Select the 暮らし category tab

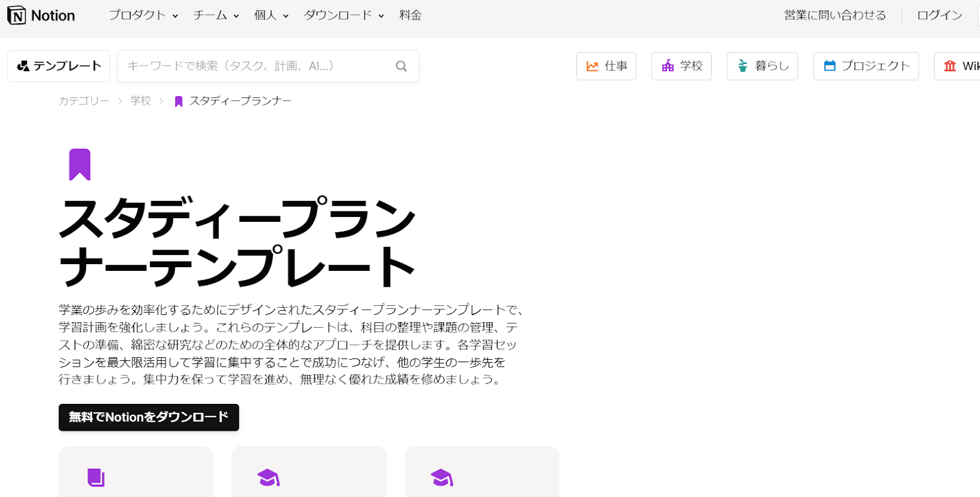pos(763,66)
